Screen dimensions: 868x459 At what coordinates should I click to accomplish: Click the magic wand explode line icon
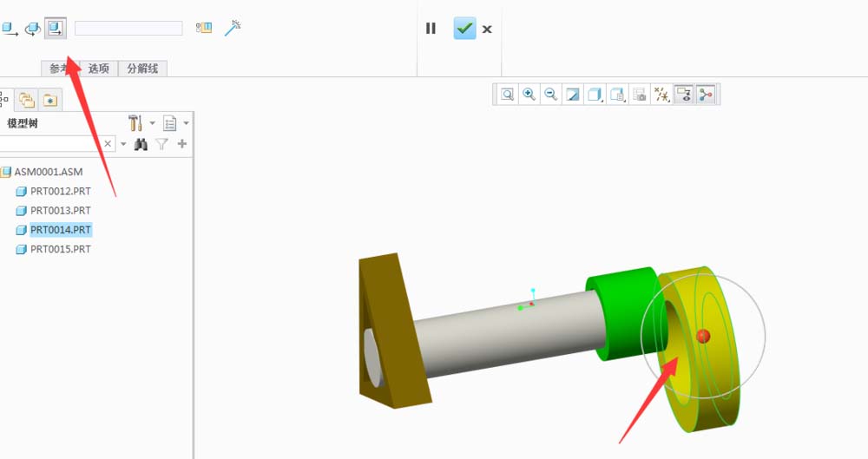233,28
